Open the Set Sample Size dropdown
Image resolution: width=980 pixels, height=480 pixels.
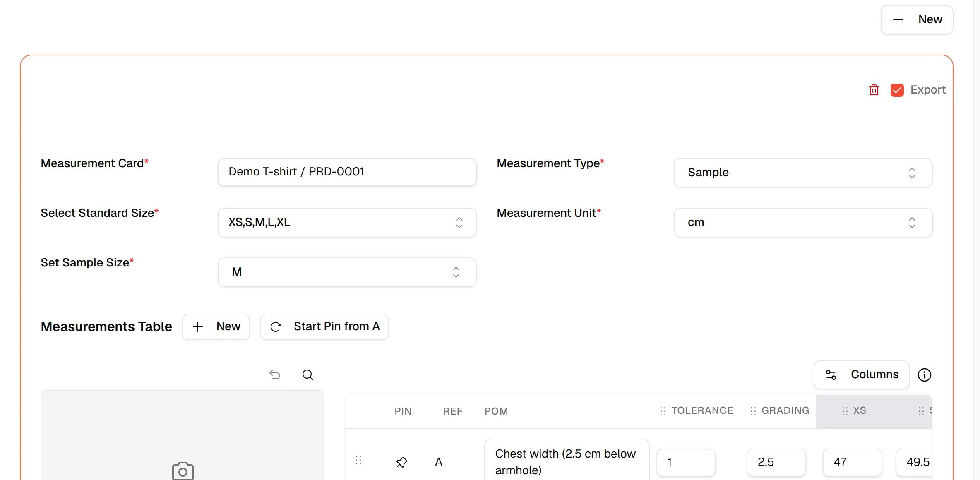coord(347,272)
